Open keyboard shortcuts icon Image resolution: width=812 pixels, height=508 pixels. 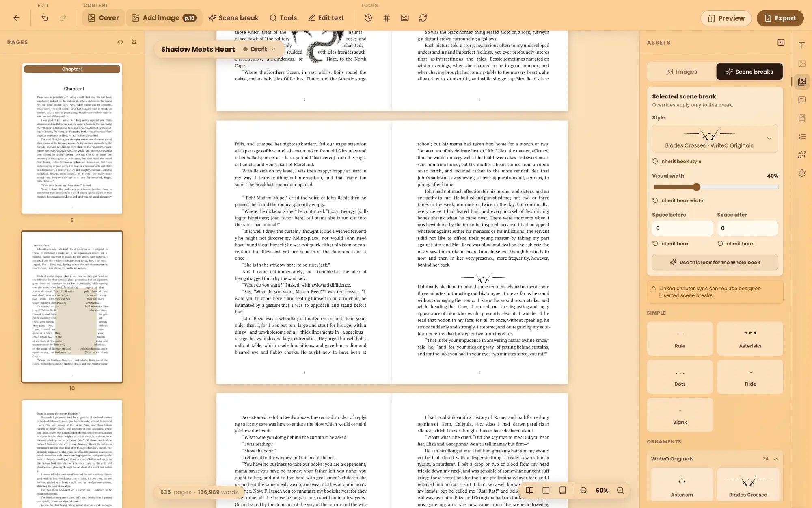tap(405, 18)
